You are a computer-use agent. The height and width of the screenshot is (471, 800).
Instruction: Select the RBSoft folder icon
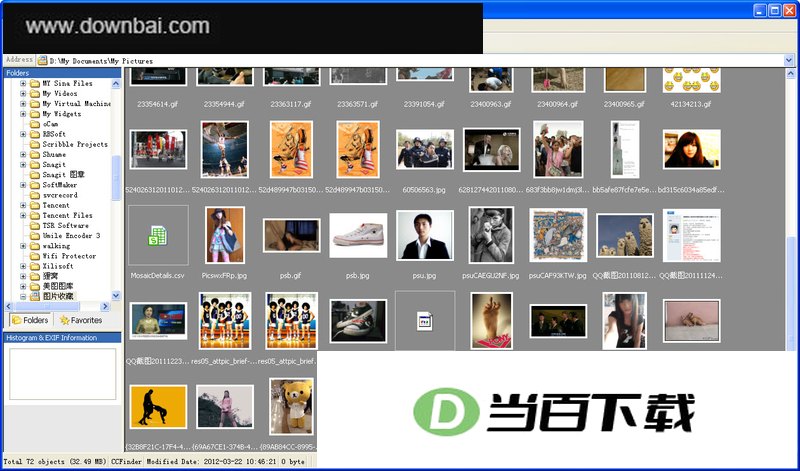point(35,134)
